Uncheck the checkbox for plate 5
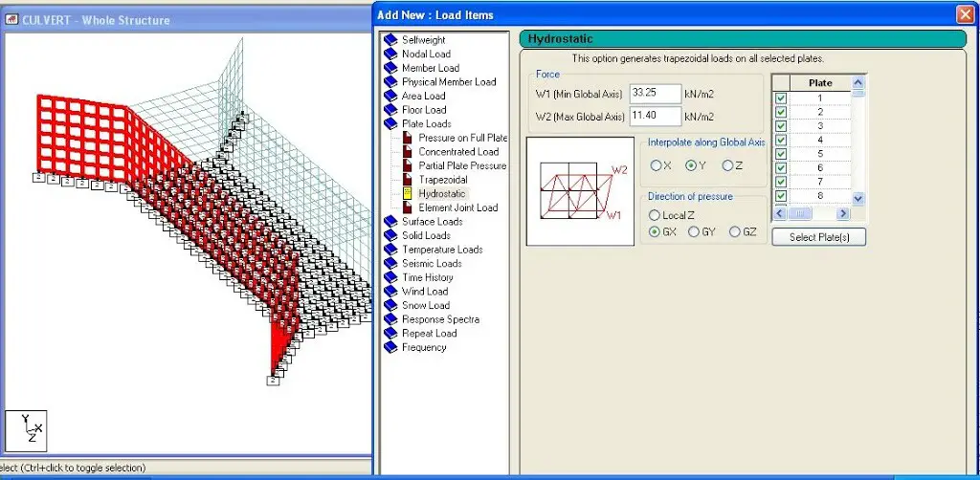Screen dimensions: 980x480 click(x=781, y=154)
